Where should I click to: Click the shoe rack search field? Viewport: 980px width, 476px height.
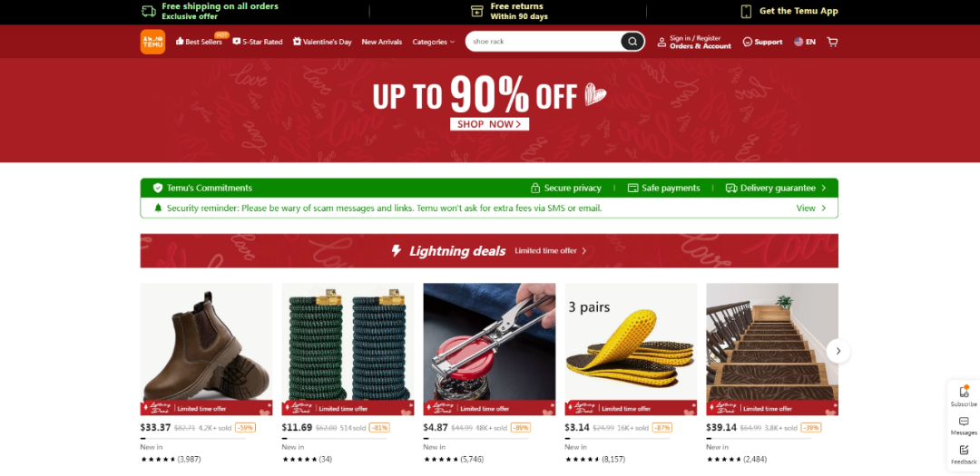click(543, 42)
